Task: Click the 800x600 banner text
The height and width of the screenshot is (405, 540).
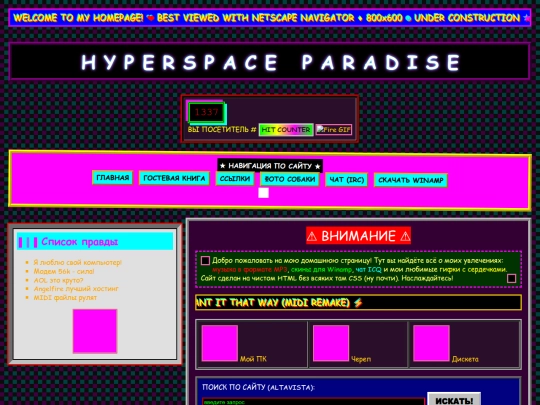Action: pos(384,18)
